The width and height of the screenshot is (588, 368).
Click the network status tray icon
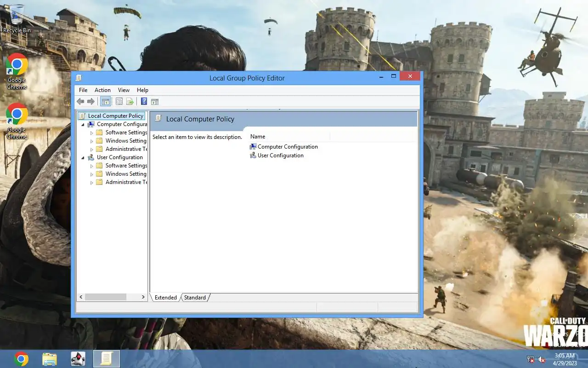pos(531,359)
